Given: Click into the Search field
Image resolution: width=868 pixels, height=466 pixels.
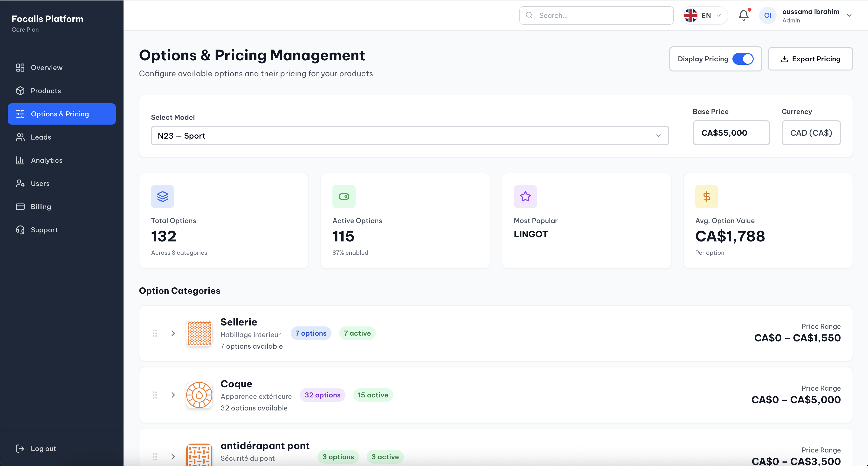Looking at the screenshot, I should 596,15.
